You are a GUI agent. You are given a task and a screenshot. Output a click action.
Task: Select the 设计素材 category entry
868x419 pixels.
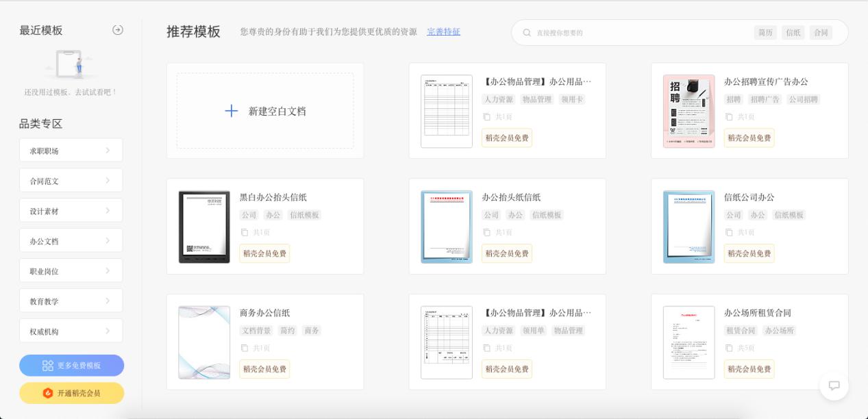coord(71,210)
